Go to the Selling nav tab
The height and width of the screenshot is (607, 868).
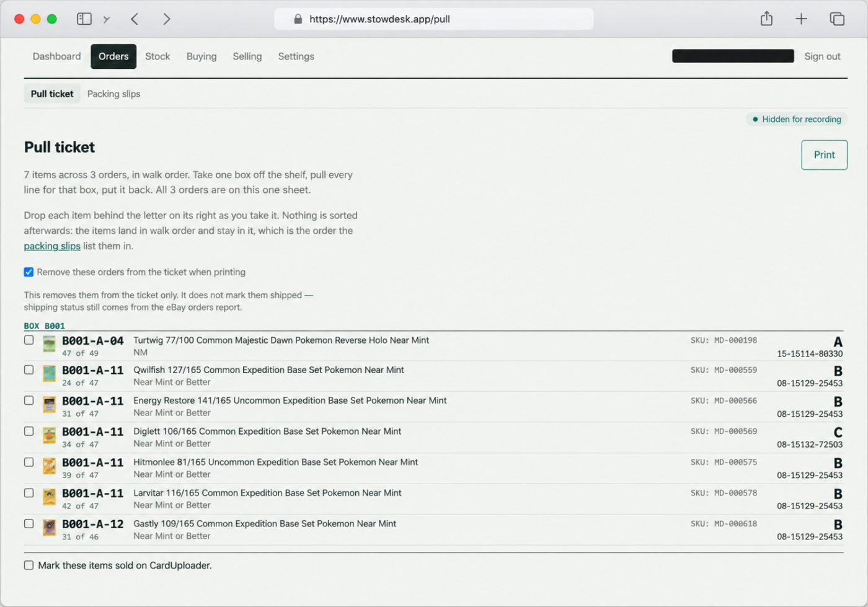(247, 56)
